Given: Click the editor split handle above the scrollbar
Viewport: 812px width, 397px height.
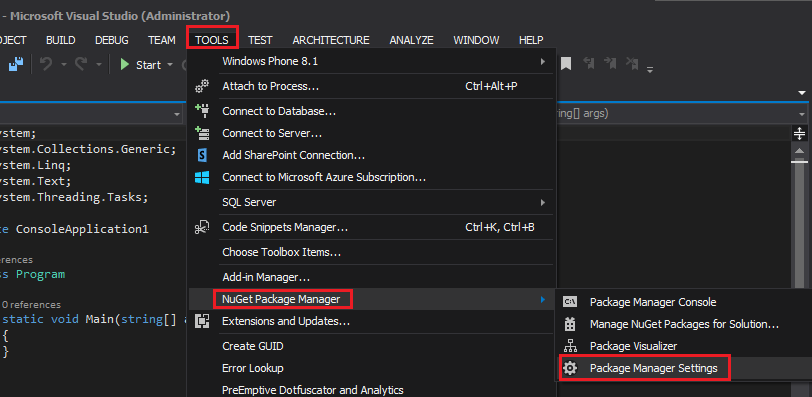Looking at the screenshot, I should 800,133.
